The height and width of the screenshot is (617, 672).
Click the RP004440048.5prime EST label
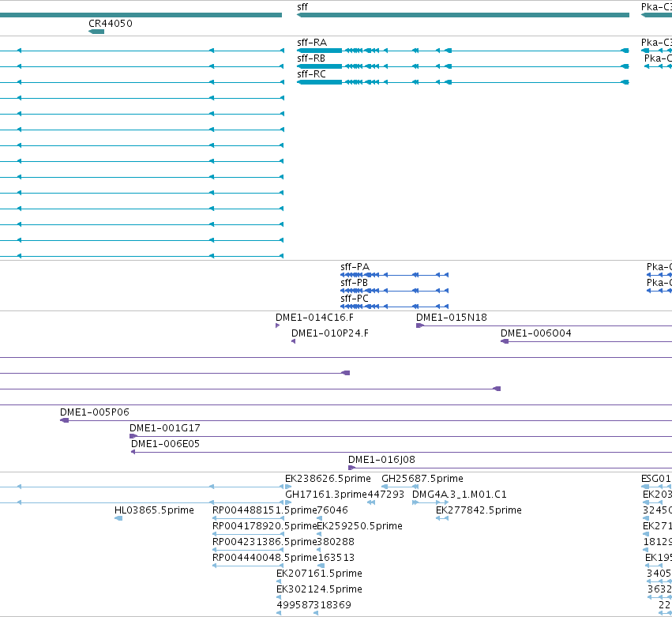click(265, 558)
